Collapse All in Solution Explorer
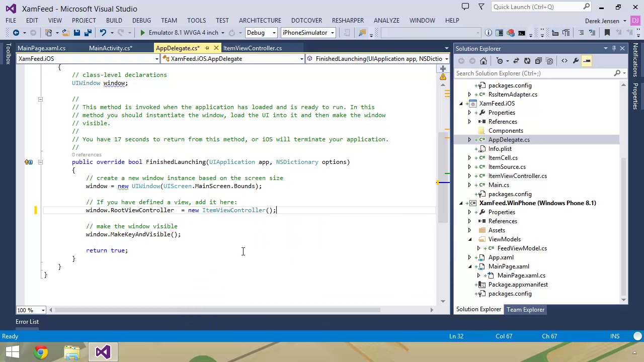The width and height of the screenshot is (644, 362). (x=538, y=61)
